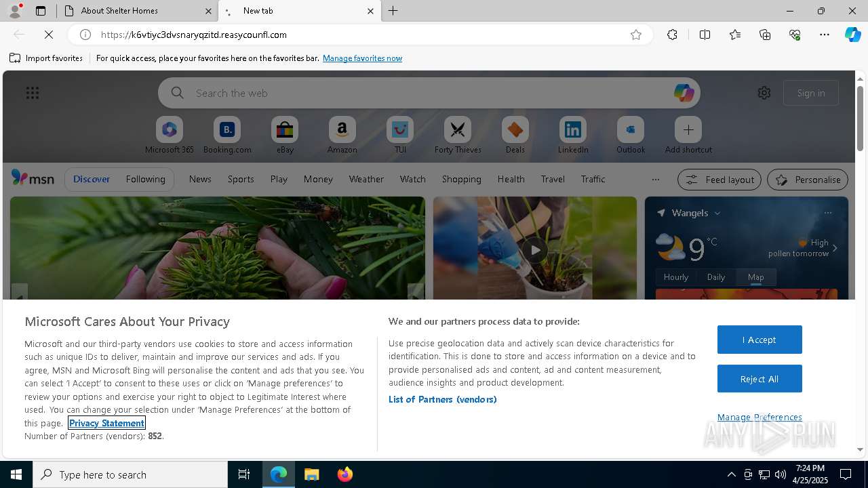
Task: Open the Privacy Statement link
Action: (106, 423)
